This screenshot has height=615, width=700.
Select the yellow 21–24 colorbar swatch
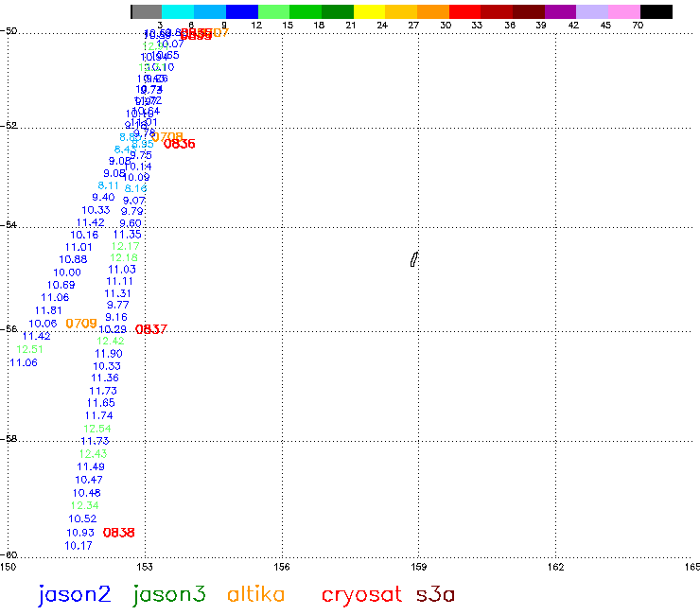369,12
